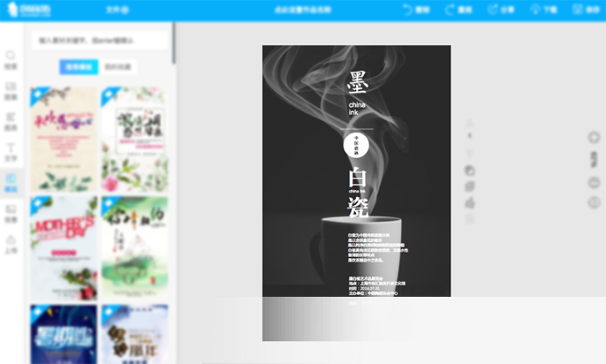Screen dimensions: 606x364
Task: Select the white circle badge on the poster
Action: pos(356,145)
